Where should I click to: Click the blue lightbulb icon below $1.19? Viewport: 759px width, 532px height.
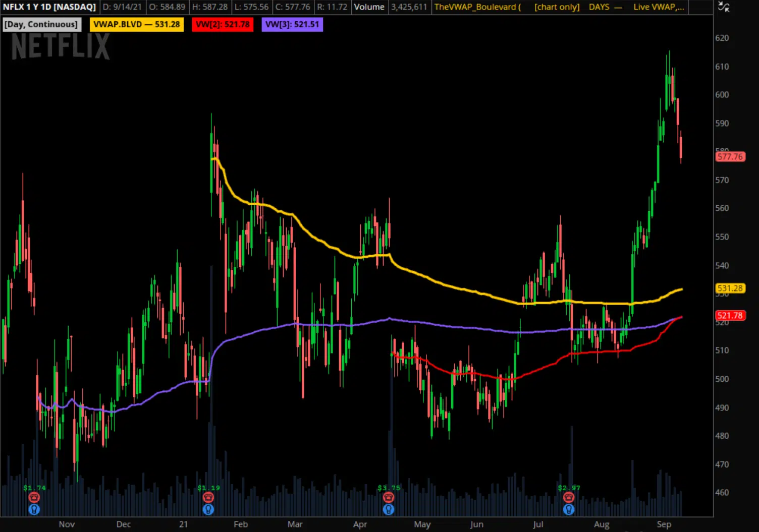tap(208, 509)
